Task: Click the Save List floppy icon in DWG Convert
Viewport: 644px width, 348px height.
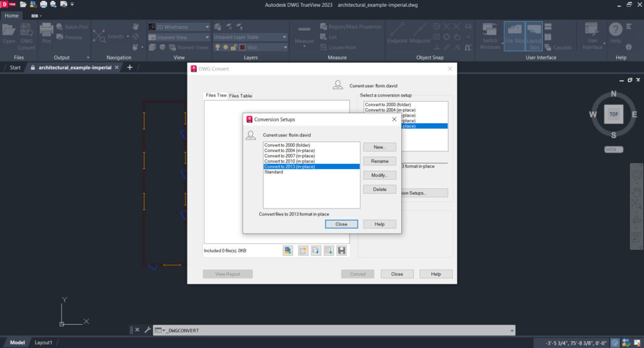Action: click(x=341, y=251)
